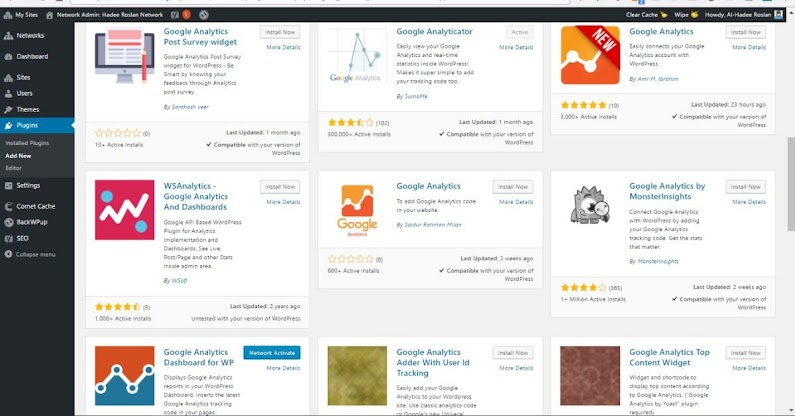
Task: Open the My Sites admin bar menu
Action: pyautogui.click(x=20, y=15)
